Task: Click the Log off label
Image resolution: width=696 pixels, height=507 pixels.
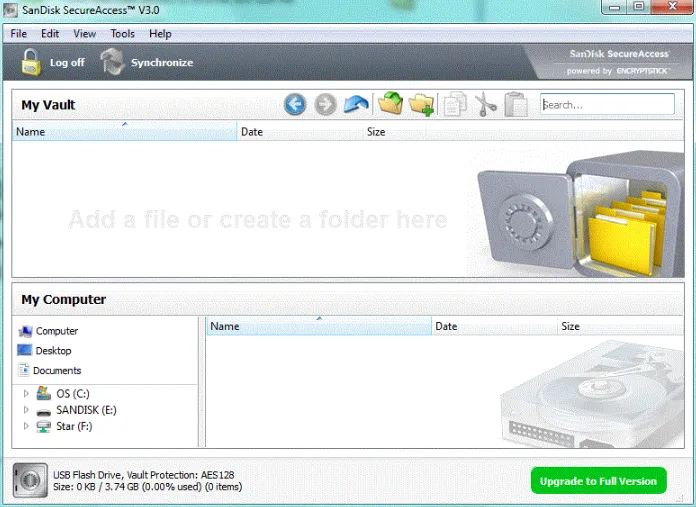Action: click(67, 62)
